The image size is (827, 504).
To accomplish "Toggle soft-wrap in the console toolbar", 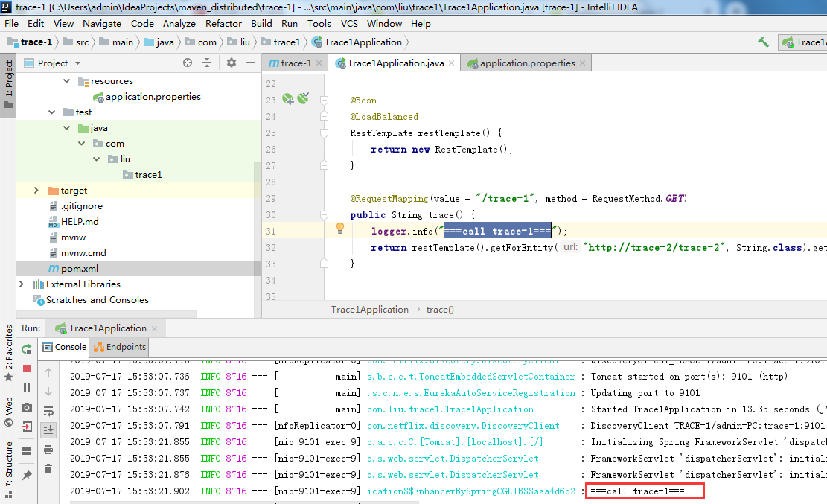I will [48, 411].
